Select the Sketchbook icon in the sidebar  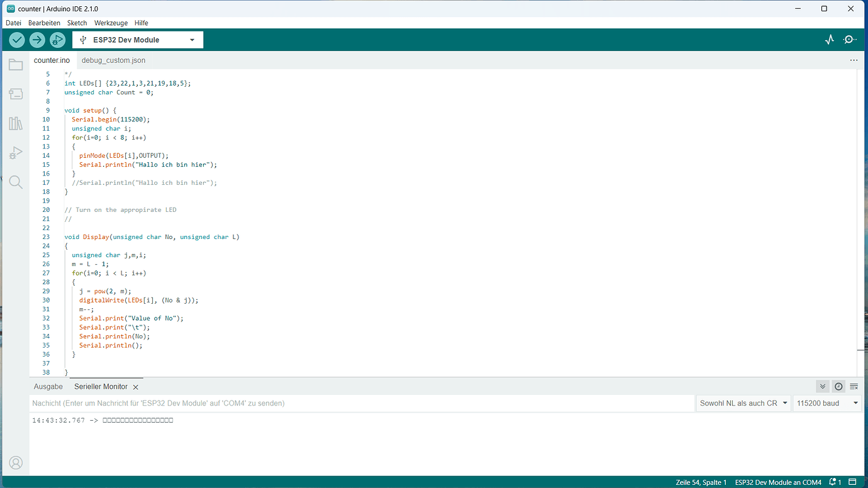click(x=16, y=64)
